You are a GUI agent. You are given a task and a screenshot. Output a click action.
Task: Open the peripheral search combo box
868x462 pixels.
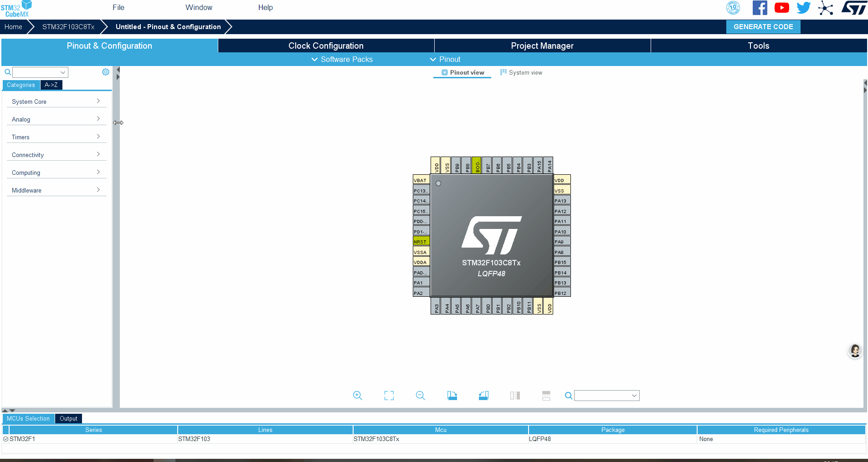click(40, 72)
